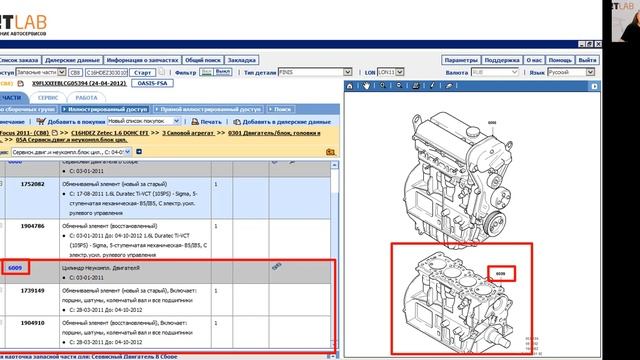
Task: Click the 6009 reference link in parts list
Action: coord(15,268)
